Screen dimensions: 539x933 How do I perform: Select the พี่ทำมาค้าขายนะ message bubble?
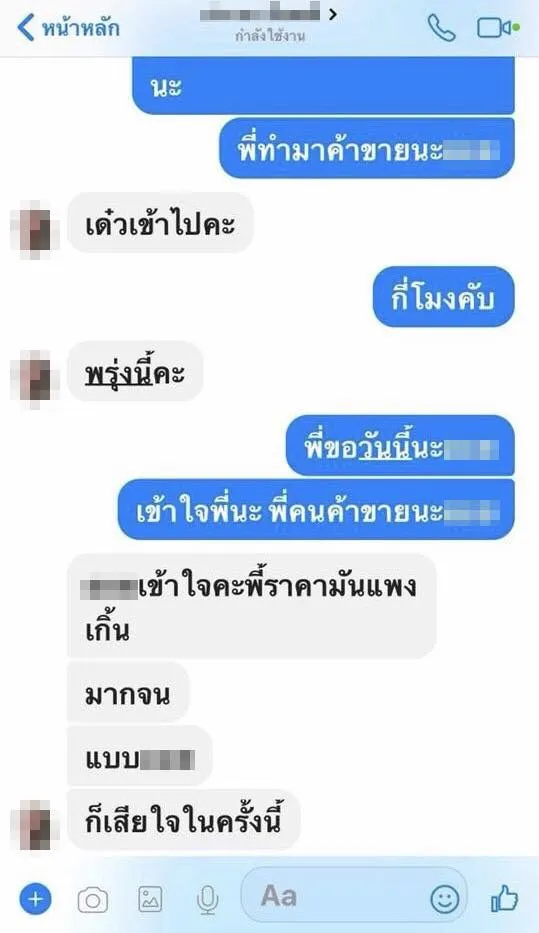[x=367, y=148]
